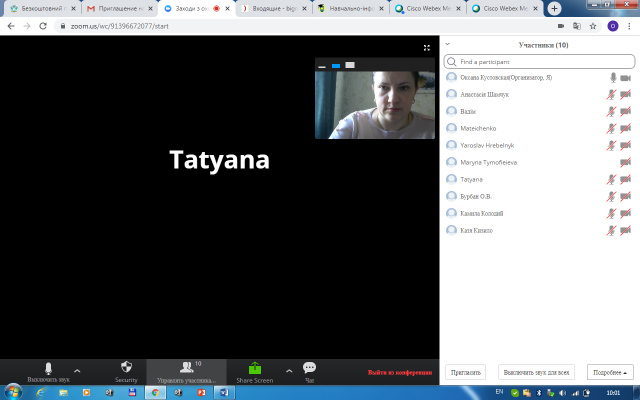Open the Подробнее dropdown button
The width and height of the screenshot is (640, 400).
tap(610, 372)
